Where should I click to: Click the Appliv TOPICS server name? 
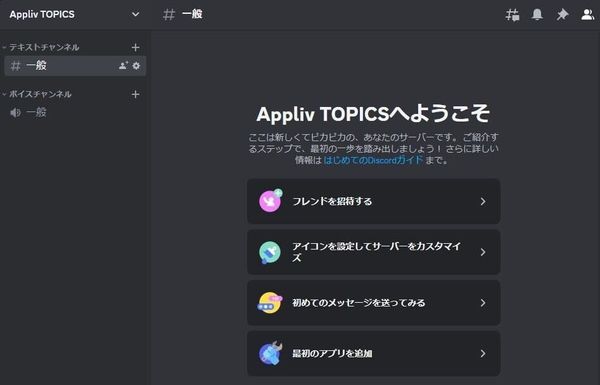point(42,15)
